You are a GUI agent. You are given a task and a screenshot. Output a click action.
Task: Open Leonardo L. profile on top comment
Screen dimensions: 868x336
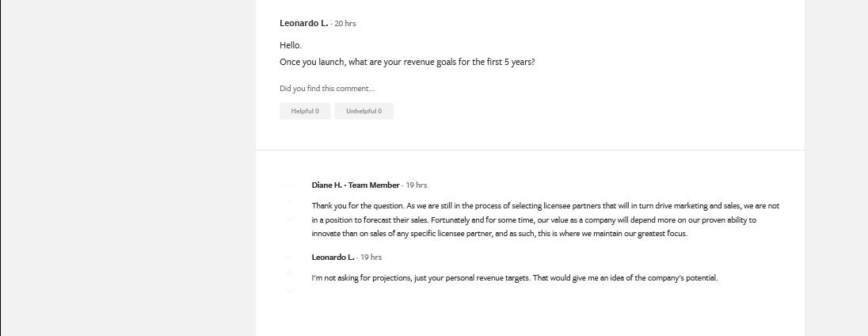point(303,24)
